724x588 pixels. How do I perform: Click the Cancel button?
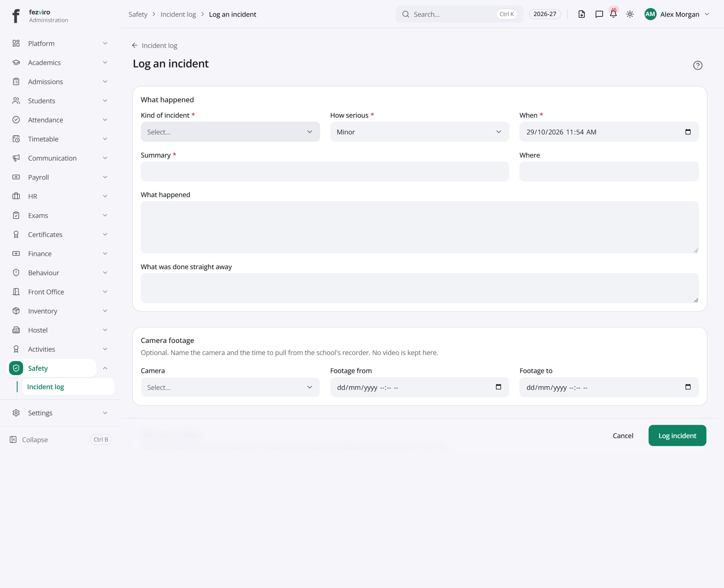(x=623, y=435)
